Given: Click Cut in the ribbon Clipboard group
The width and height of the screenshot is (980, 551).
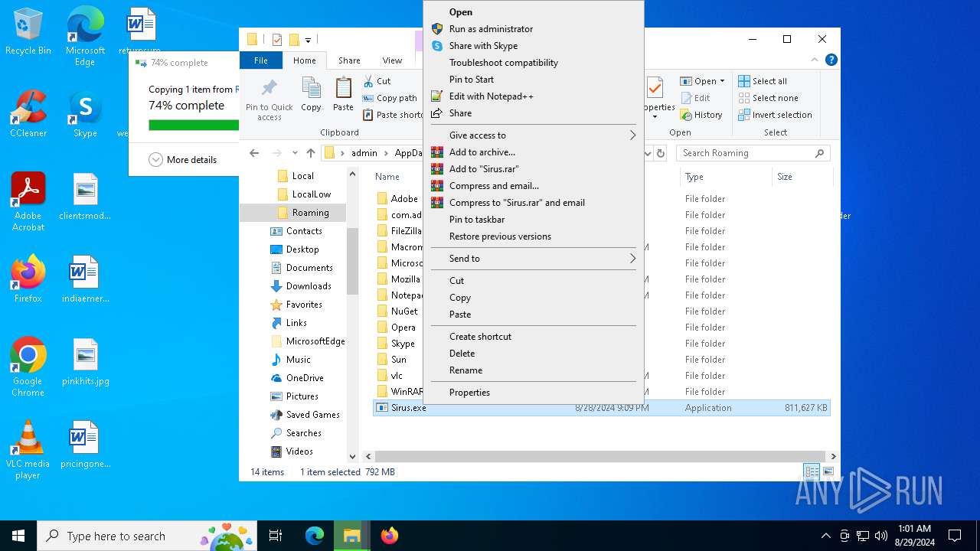Looking at the screenshot, I should [x=376, y=81].
